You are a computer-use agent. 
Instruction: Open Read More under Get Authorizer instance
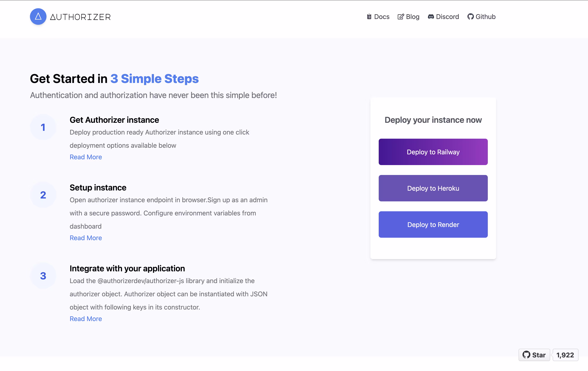(x=86, y=157)
